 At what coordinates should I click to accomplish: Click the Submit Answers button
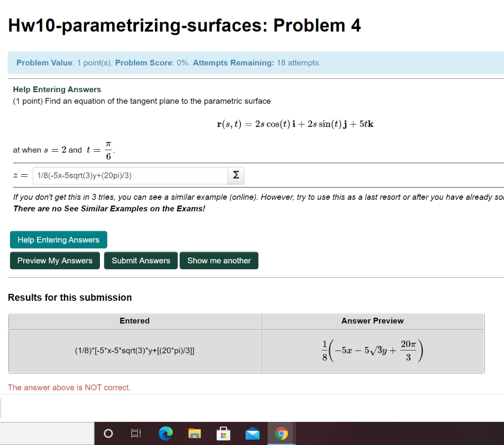pos(141,260)
